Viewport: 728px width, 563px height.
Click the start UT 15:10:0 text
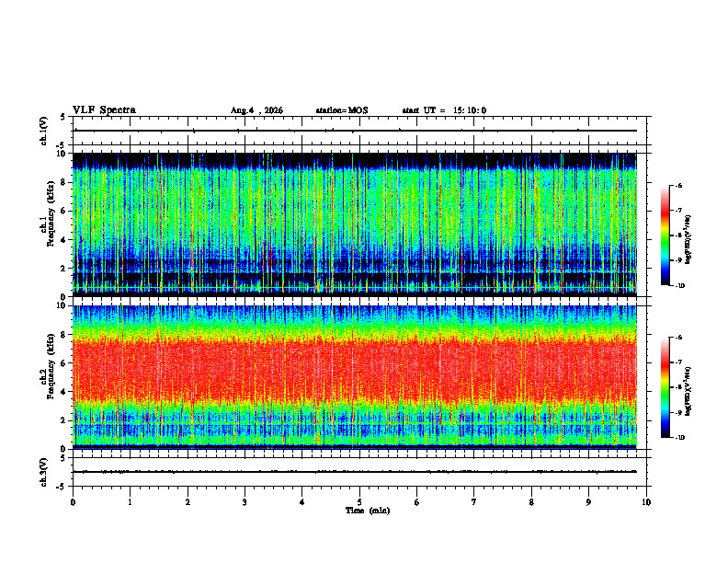click(444, 110)
